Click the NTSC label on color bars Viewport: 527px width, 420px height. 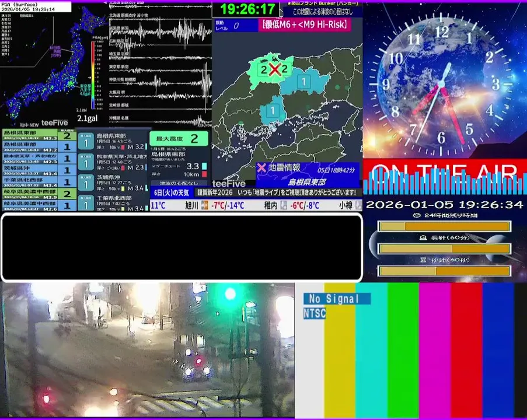[315, 313]
